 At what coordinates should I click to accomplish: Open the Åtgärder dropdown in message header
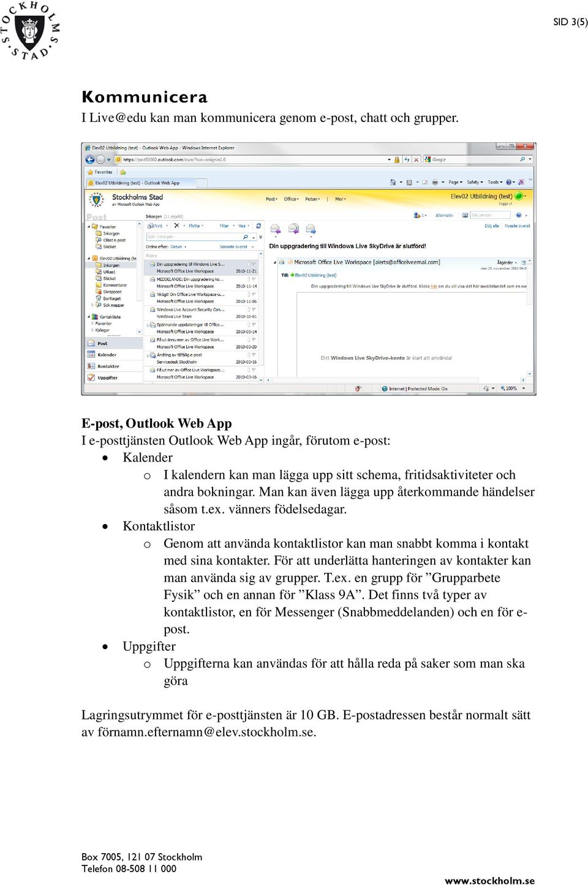click(x=507, y=262)
